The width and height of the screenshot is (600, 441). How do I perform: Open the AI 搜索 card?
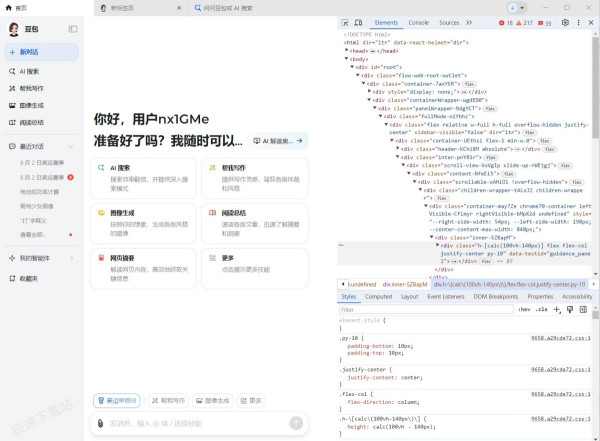(x=143, y=178)
